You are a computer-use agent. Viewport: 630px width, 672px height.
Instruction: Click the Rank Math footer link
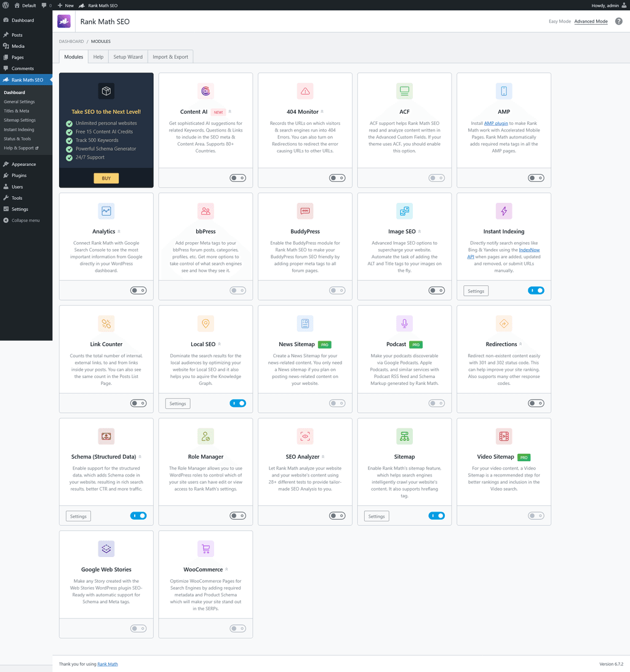[x=108, y=664]
